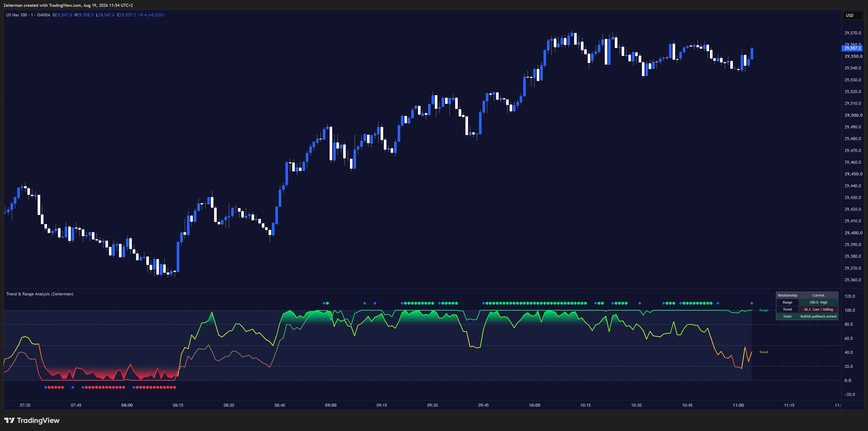Click the Trend row label in the table
This screenshot has width=868, height=431.
[787, 309]
